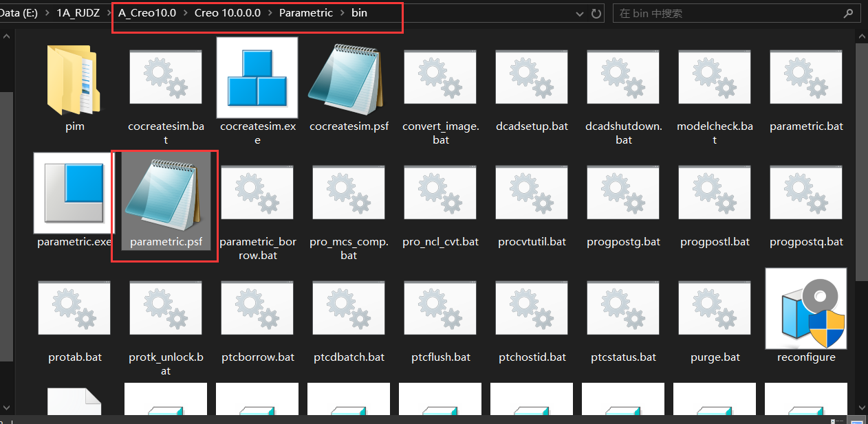Select the cocreatesim.psf notepad icon

point(345,79)
